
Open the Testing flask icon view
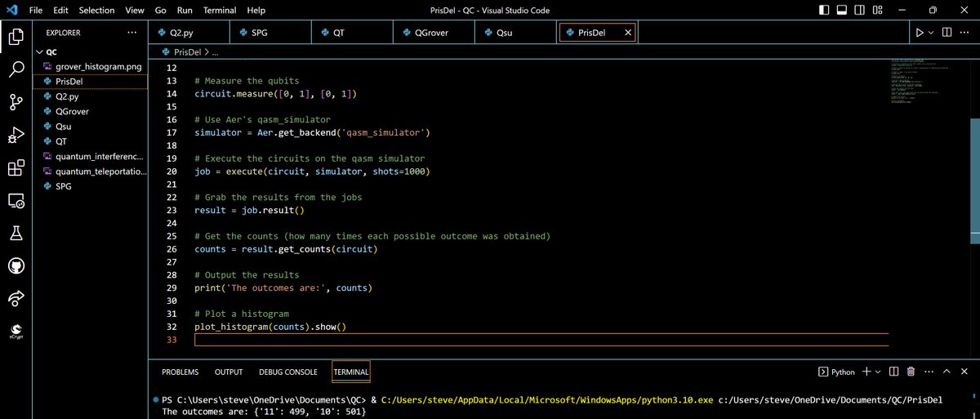point(16,234)
